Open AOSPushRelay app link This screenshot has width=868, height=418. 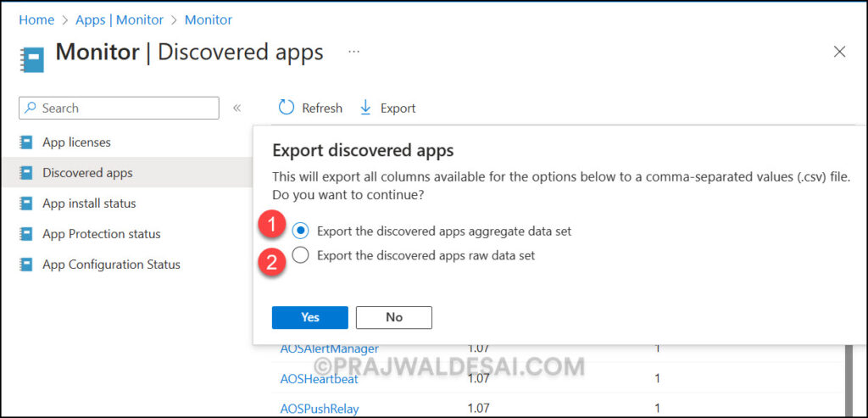[x=320, y=410]
